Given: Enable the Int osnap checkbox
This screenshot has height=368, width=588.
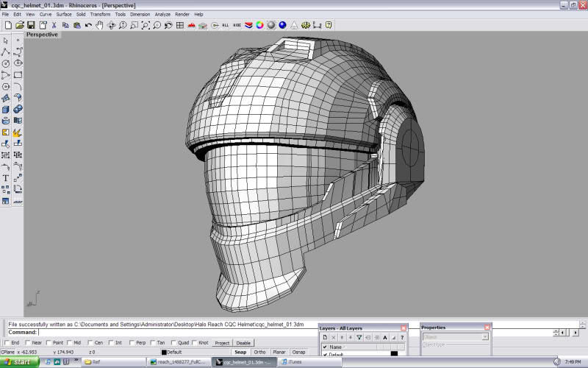Looking at the screenshot, I should 112,342.
